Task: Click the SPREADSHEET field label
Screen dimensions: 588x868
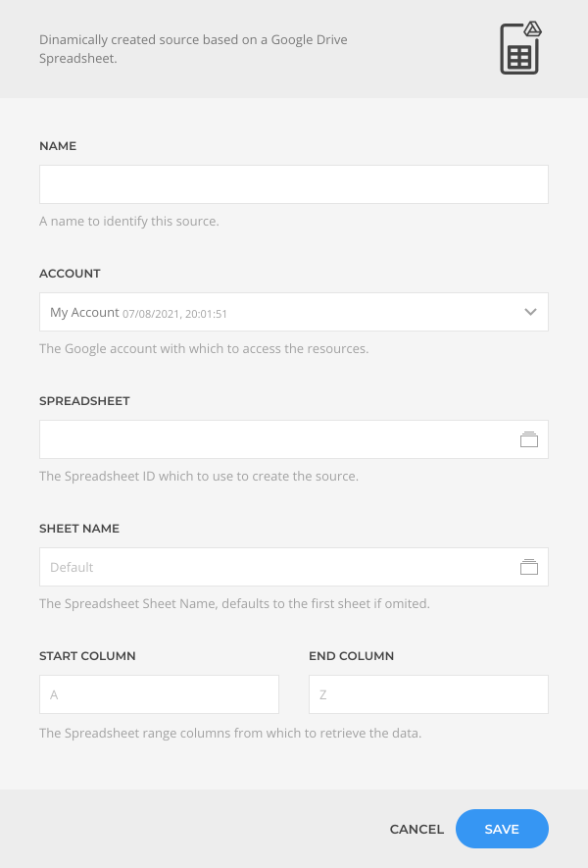Action: pyautogui.click(x=84, y=401)
